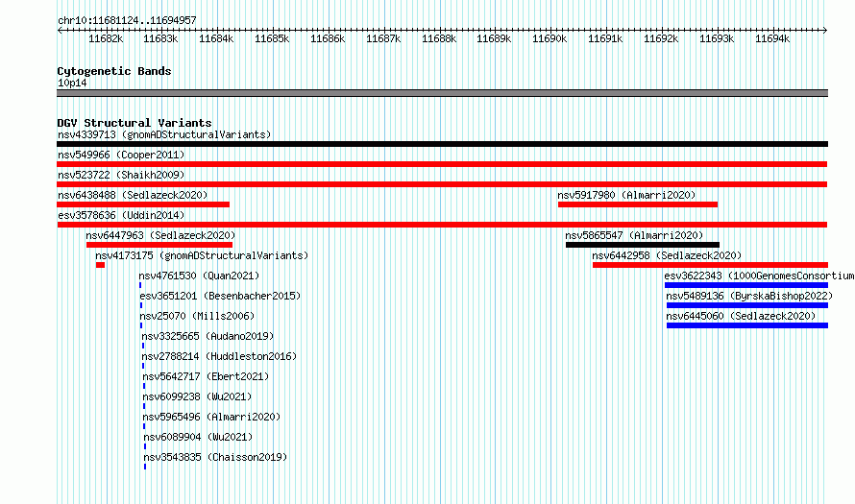The image size is (855, 504).
Task: Open nsv6089904 (Wu2021) label
Action: (x=199, y=437)
